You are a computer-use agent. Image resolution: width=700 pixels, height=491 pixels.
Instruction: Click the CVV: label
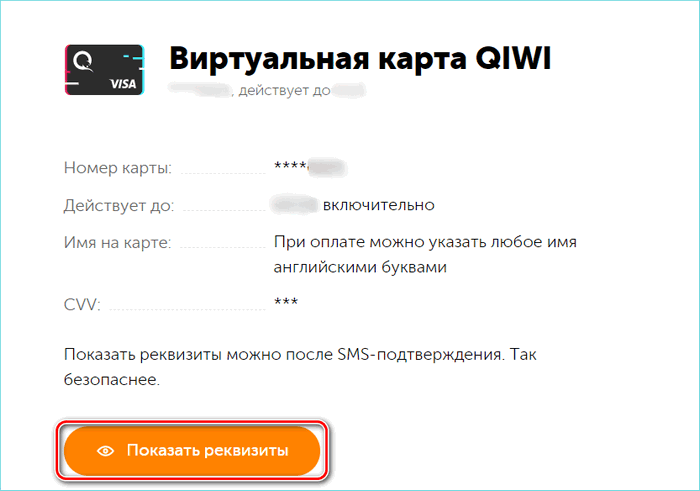point(82,304)
